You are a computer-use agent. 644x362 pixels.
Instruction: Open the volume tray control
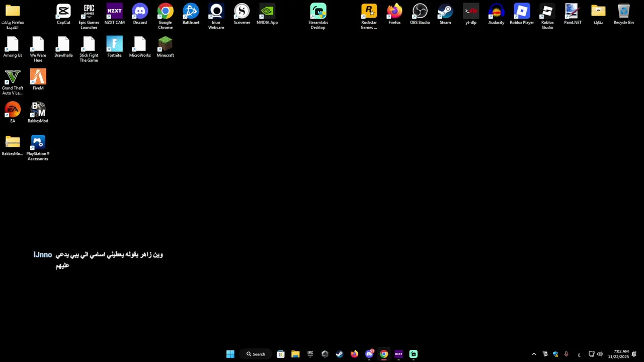tap(600, 354)
